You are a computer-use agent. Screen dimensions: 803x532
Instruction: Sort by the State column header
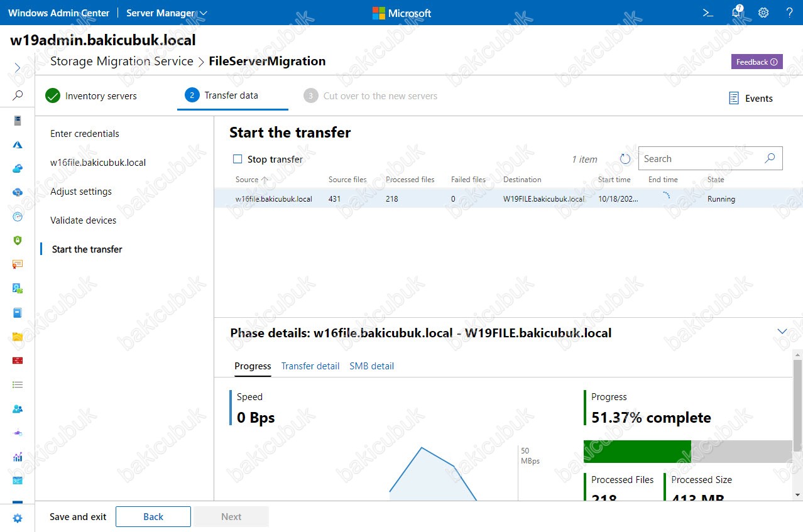pyautogui.click(x=716, y=180)
